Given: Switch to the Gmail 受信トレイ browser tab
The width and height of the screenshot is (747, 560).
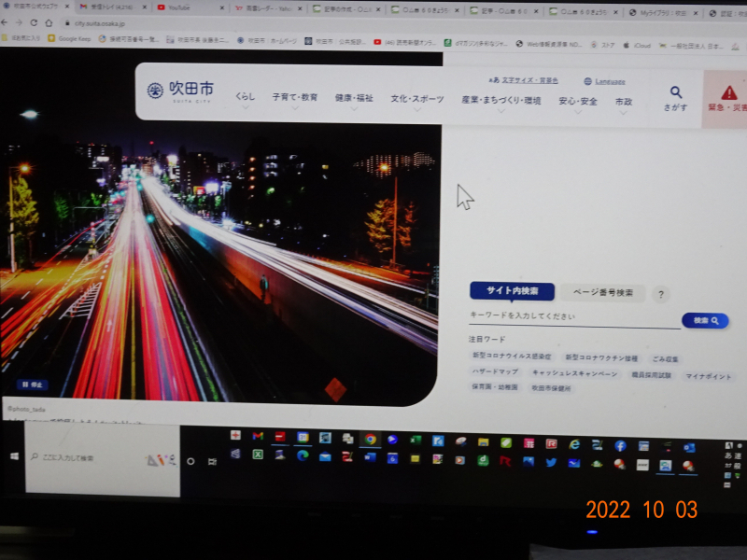Looking at the screenshot, I should click(111, 7).
